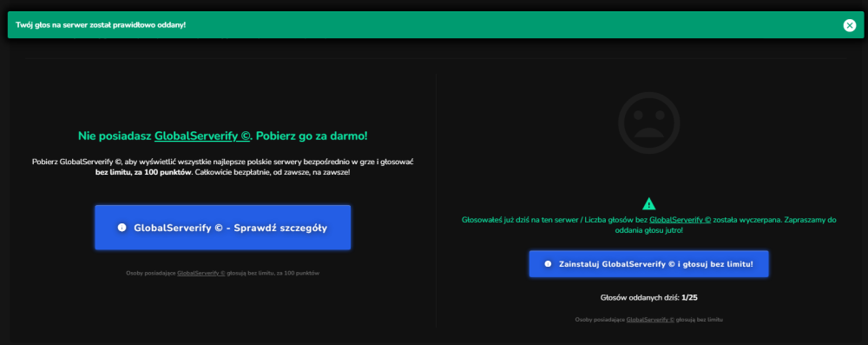Click the sad face icon
Screen dimensions: 868x345
(x=648, y=123)
